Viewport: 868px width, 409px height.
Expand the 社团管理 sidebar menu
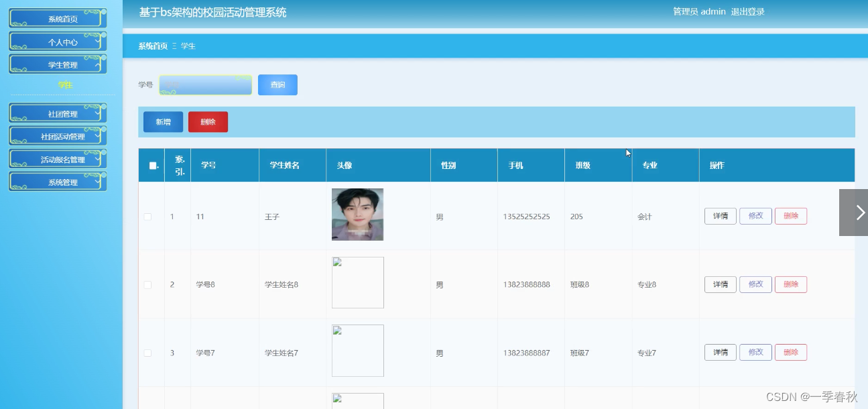(58, 113)
